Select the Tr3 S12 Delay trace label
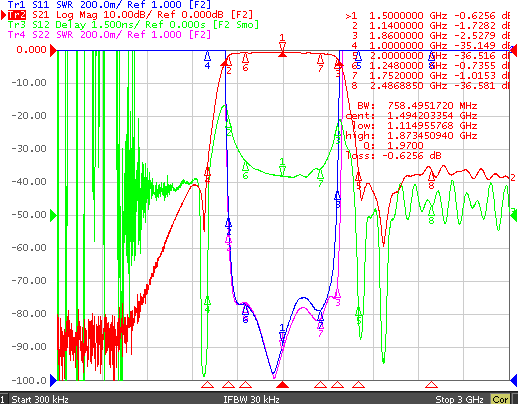This screenshot has height=404, width=518. click(x=133, y=25)
